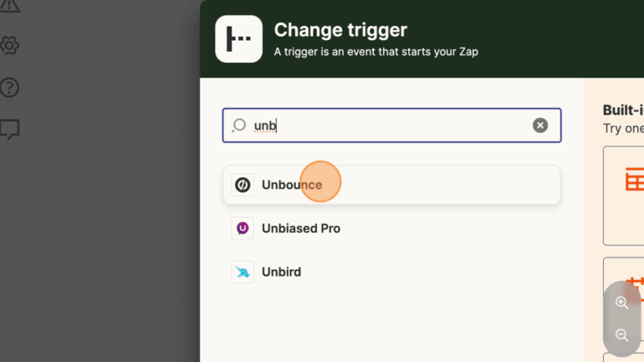Select Unbounce from the search results
The width and height of the screenshot is (644, 362).
(x=291, y=185)
